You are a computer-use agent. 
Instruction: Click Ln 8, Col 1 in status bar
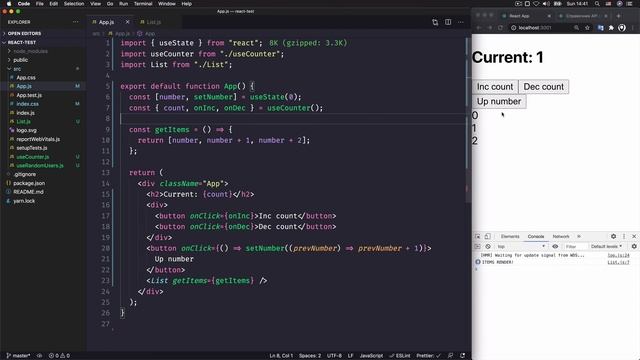point(281,356)
